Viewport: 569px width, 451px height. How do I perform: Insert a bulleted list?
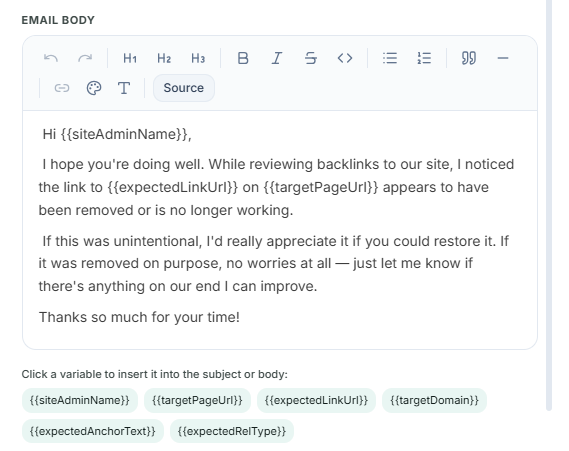coord(390,58)
